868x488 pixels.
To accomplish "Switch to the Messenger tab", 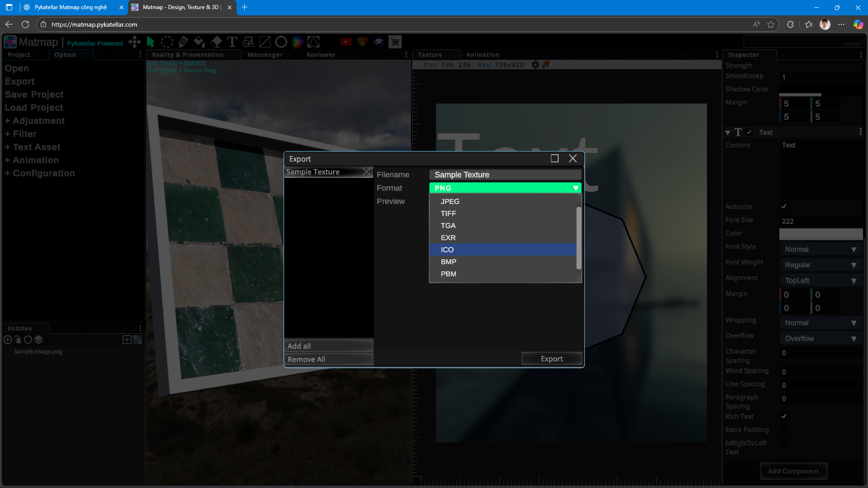I will (265, 55).
